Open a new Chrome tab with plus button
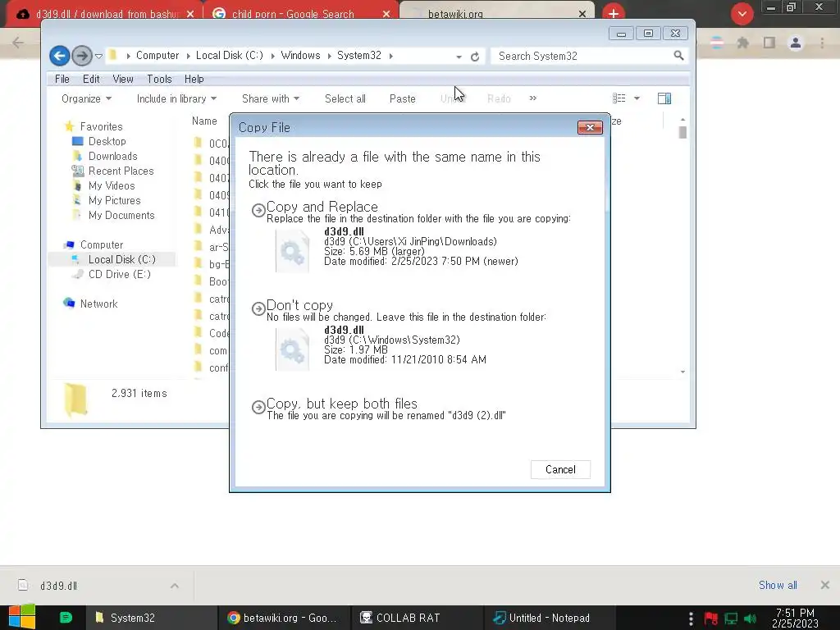 [614, 14]
